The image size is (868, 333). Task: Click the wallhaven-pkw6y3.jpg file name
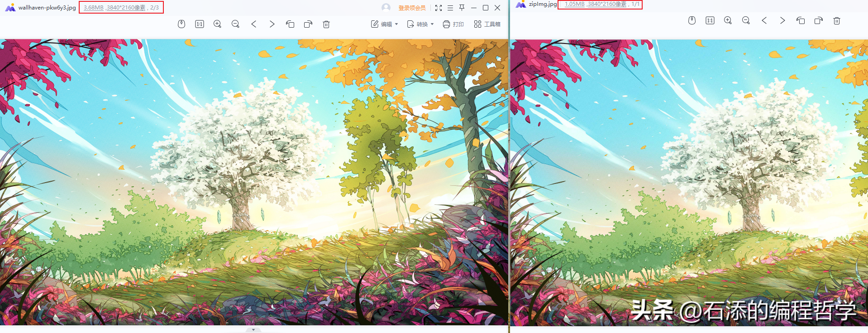coord(47,8)
